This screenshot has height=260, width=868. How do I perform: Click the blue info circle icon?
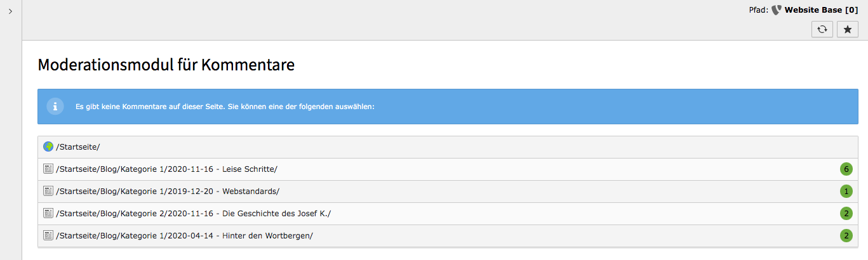(55, 107)
